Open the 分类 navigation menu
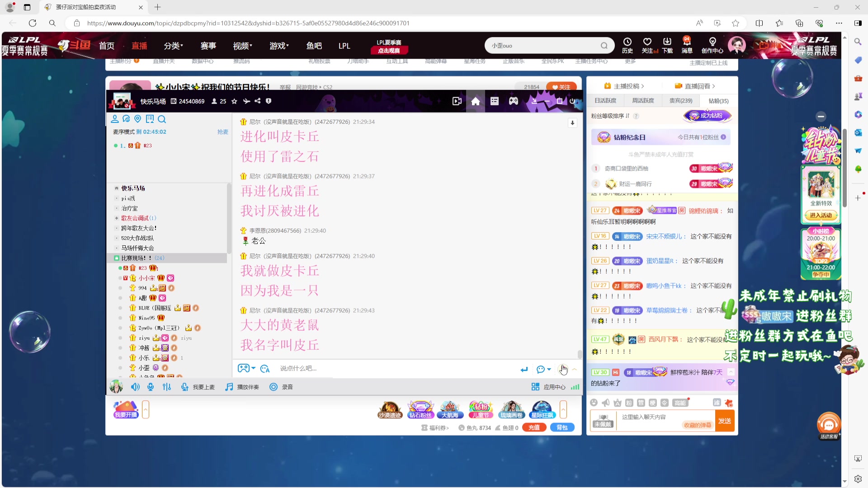Image resolution: width=868 pixels, height=488 pixels. 173,46
